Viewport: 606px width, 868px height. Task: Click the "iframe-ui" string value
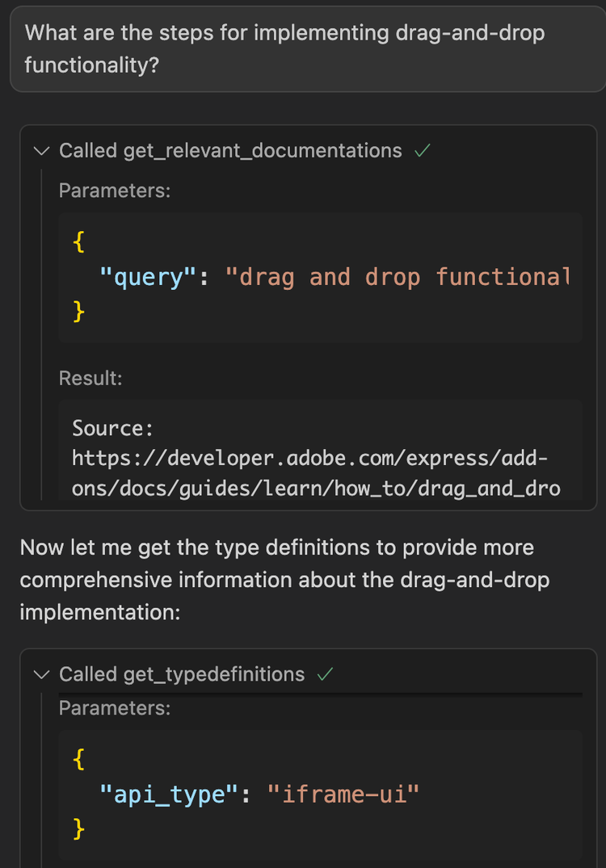350,795
